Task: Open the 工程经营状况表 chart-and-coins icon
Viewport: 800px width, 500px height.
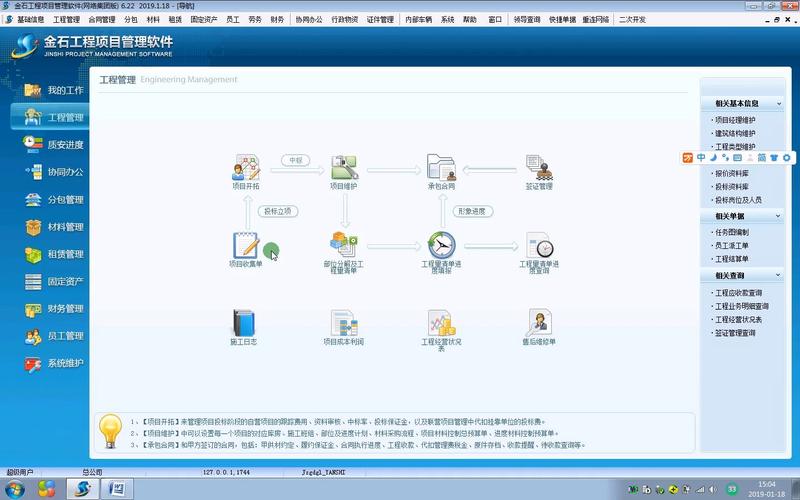Action: 441,323
